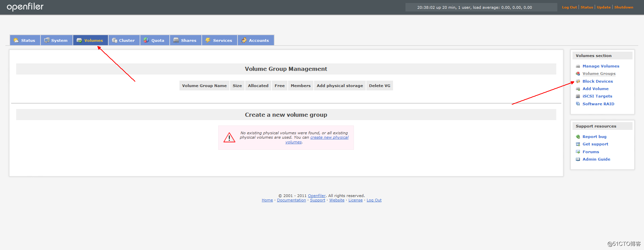Click the icon beside Get support
The height and width of the screenshot is (250, 644).
point(578,144)
